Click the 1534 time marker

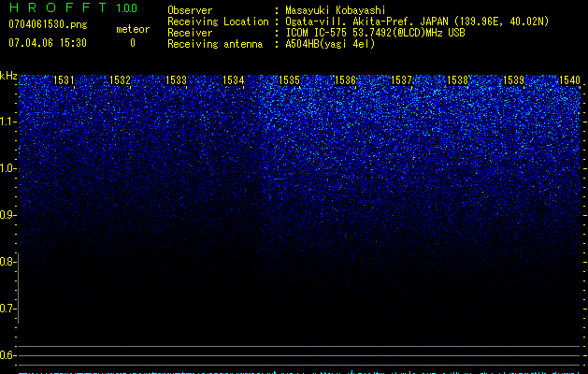[x=234, y=80]
